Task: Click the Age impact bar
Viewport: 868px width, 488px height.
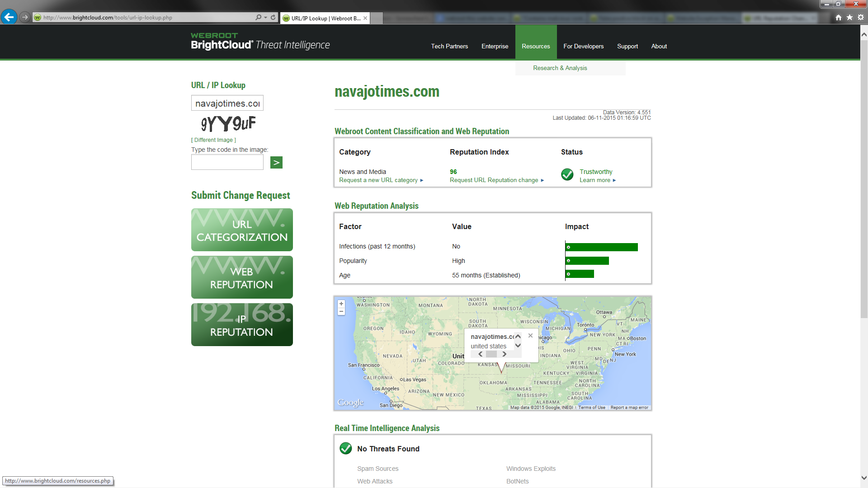Action: click(x=580, y=274)
